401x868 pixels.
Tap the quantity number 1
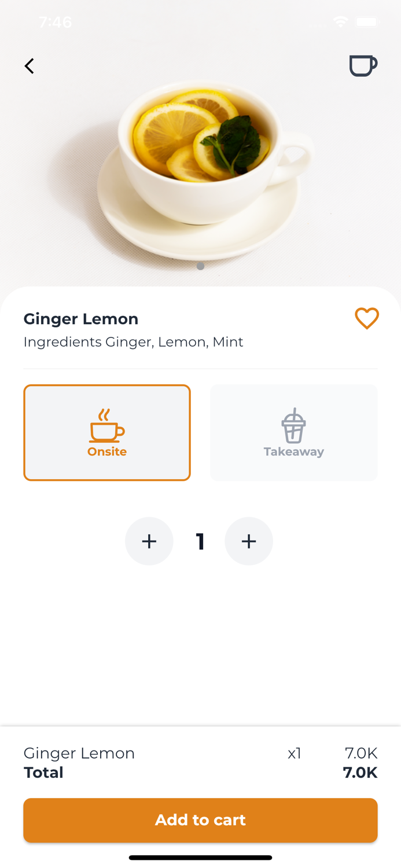click(x=200, y=542)
